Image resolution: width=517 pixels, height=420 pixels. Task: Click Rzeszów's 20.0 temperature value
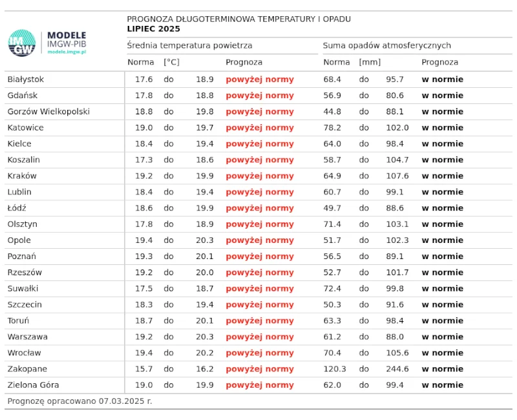click(x=205, y=273)
